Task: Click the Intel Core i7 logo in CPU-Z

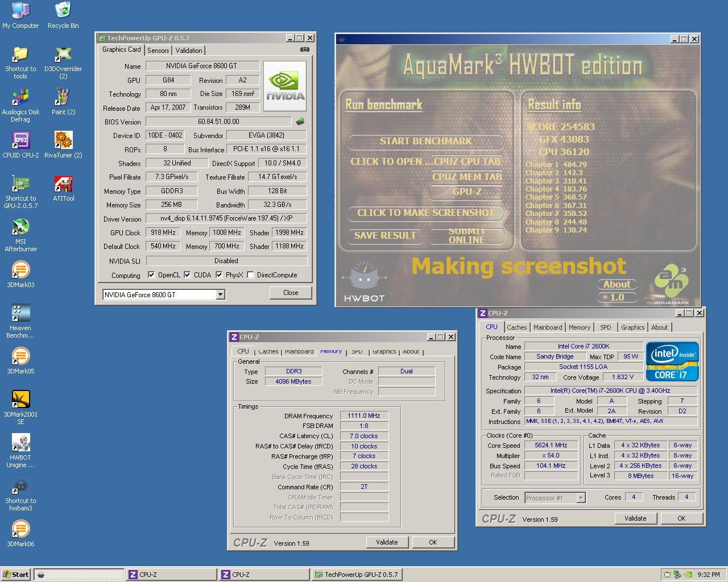Action: 672,361
